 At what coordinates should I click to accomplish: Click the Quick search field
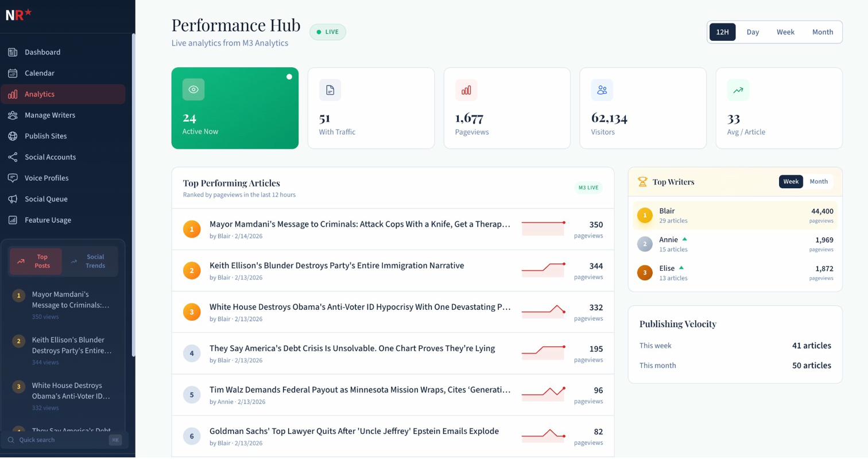point(57,440)
